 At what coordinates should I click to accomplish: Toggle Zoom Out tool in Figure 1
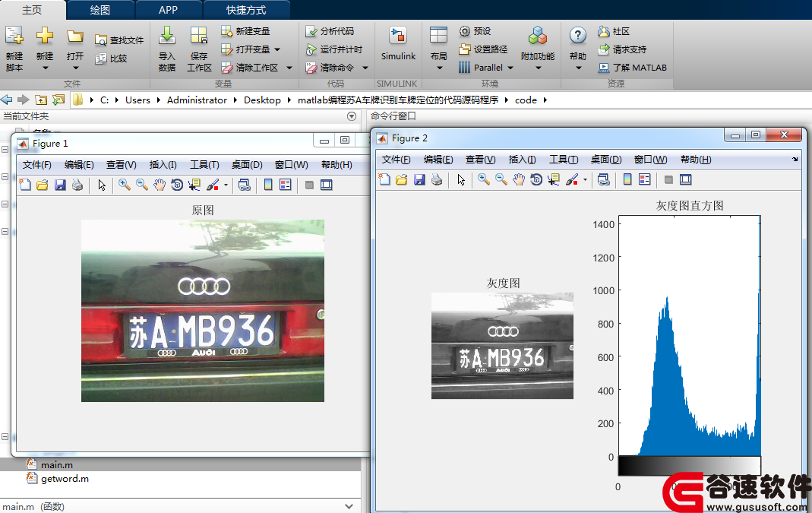click(x=142, y=185)
